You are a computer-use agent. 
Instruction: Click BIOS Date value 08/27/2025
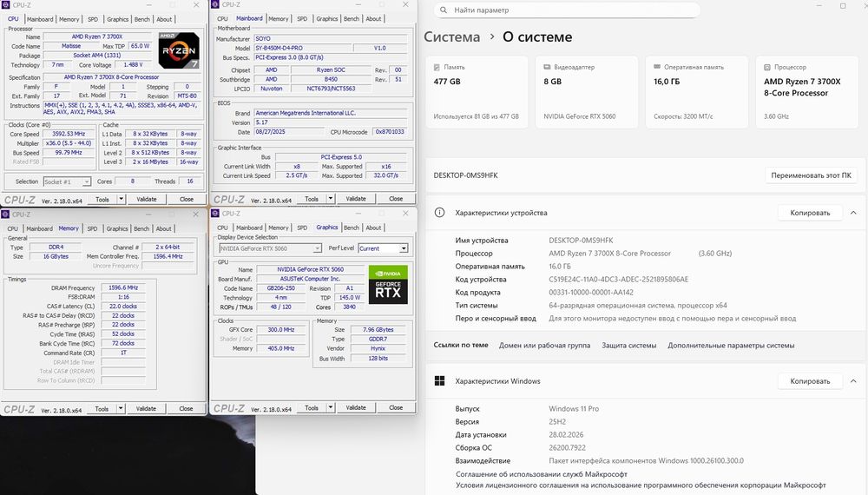click(287, 132)
